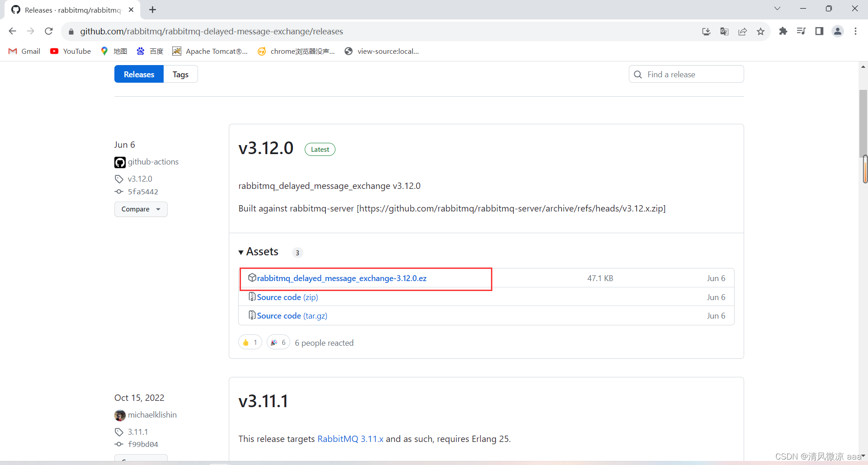Click the install app icon in address bar

706,31
